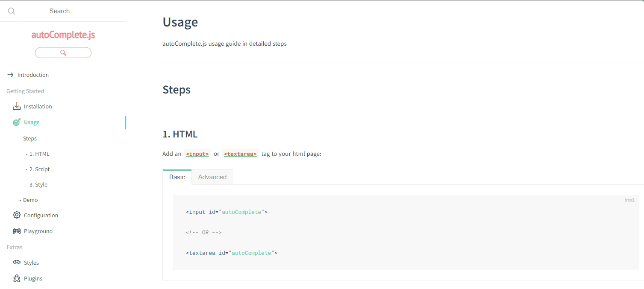Open the Plugins page
Image resolution: width=644 pixels, height=289 pixels.
(x=33, y=278)
